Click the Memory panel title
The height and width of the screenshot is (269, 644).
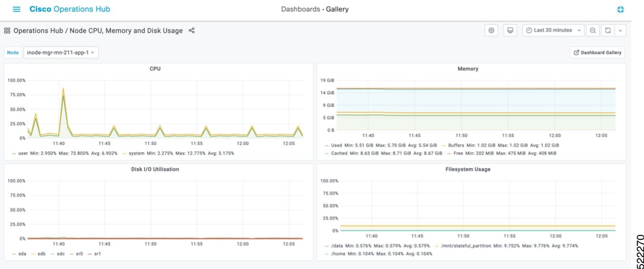[x=468, y=69]
